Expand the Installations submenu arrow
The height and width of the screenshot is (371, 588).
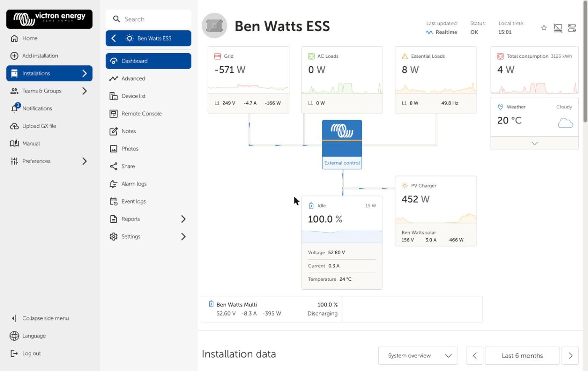point(84,73)
